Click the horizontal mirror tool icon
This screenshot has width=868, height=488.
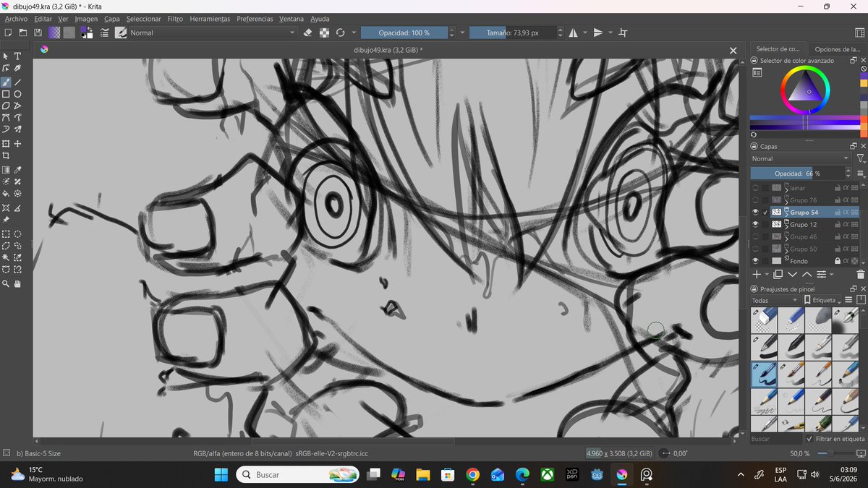573,33
